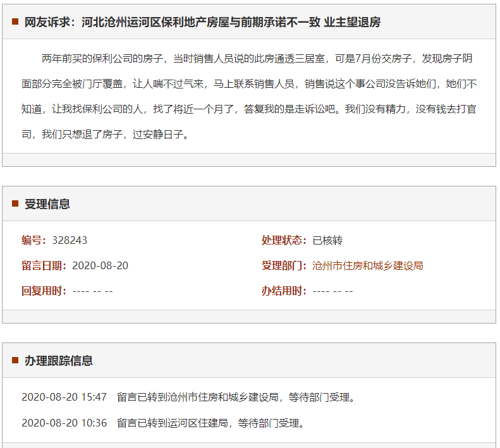Viewport: 500px width, 448px height.
Task: Click the 已核转 processing status value
Action: 327,240
